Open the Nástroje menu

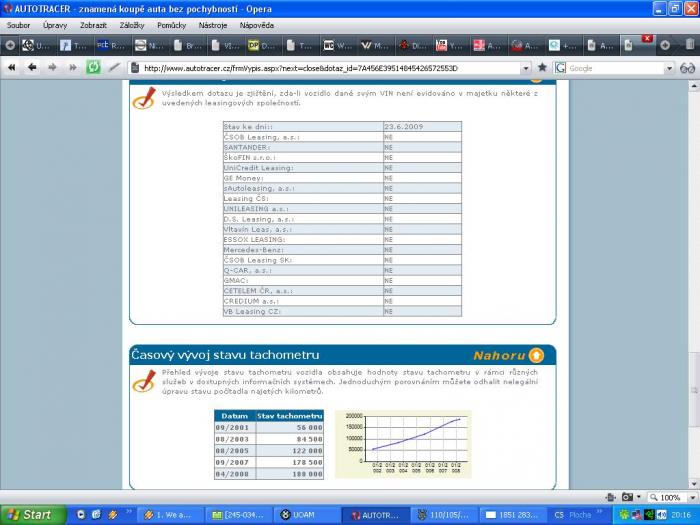point(213,24)
